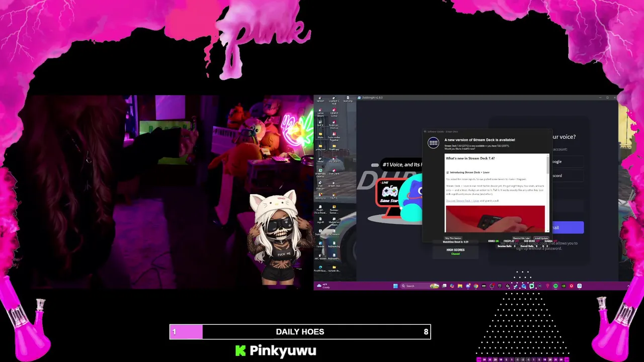Click the Stream Deck app icon in update dialog
The image size is (644, 362).
click(x=433, y=143)
